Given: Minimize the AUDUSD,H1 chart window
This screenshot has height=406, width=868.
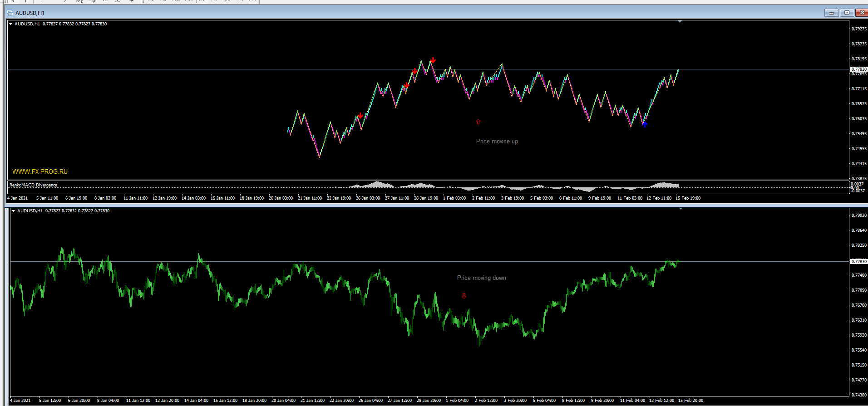Looking at the screenshot, I should (831, 13).
